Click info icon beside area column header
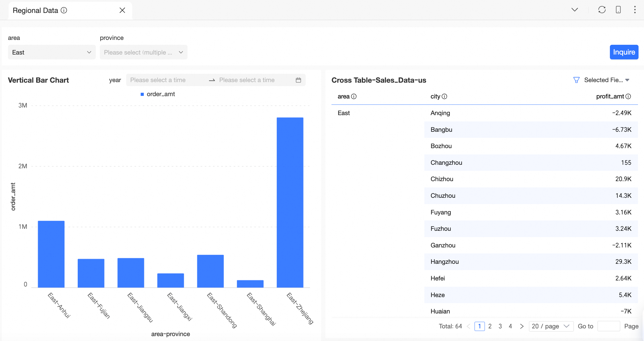Image resolution: width=644 pixels, height=341 pixels. point(354,96)
